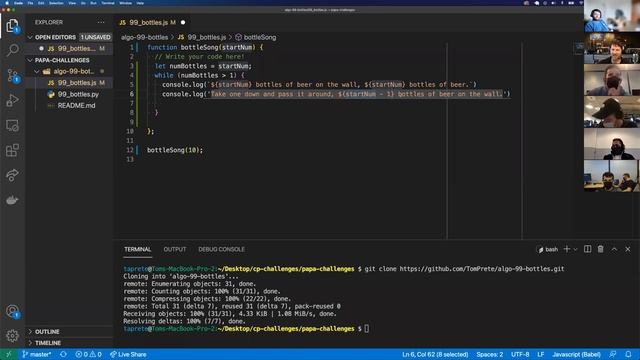Open the Explorer view in activity bar
The height and width of the screenshot is (360, 640).
click(12, 26)
